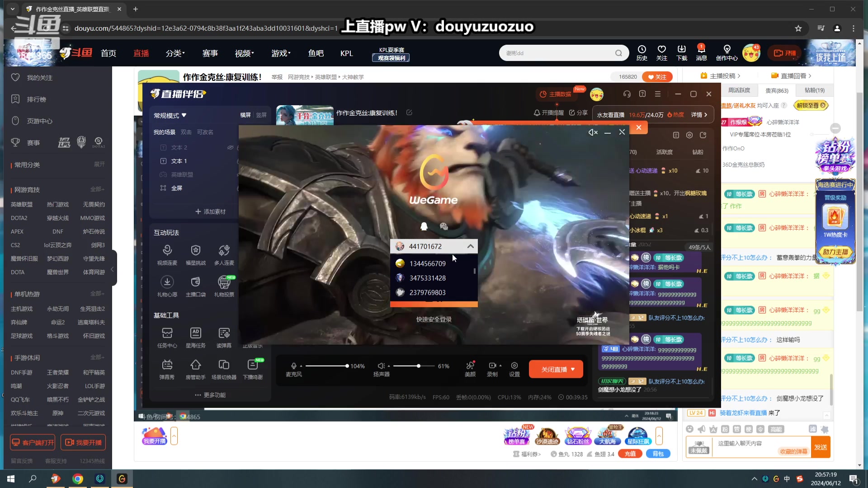The width and height of the screenshot is (868, 488).
Task: Go to 首页 in Douyu nav
Action: tap(108, 53)
